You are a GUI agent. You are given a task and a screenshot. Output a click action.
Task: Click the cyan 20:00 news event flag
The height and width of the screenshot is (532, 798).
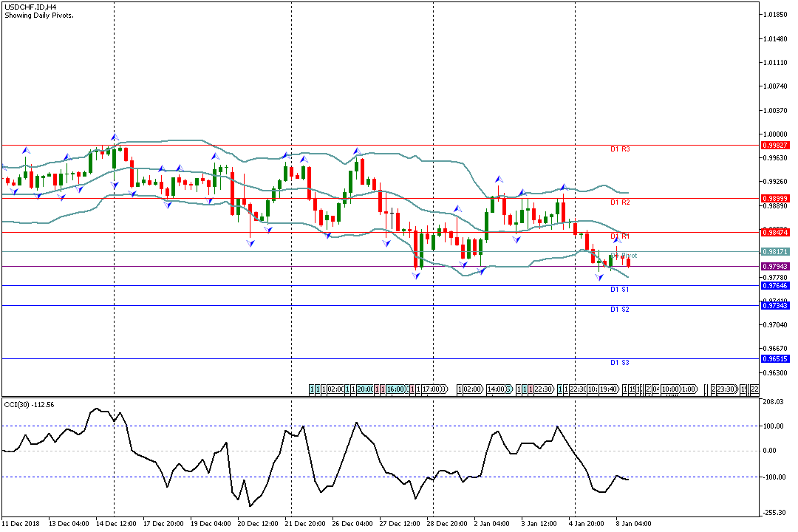pos(365,389)
